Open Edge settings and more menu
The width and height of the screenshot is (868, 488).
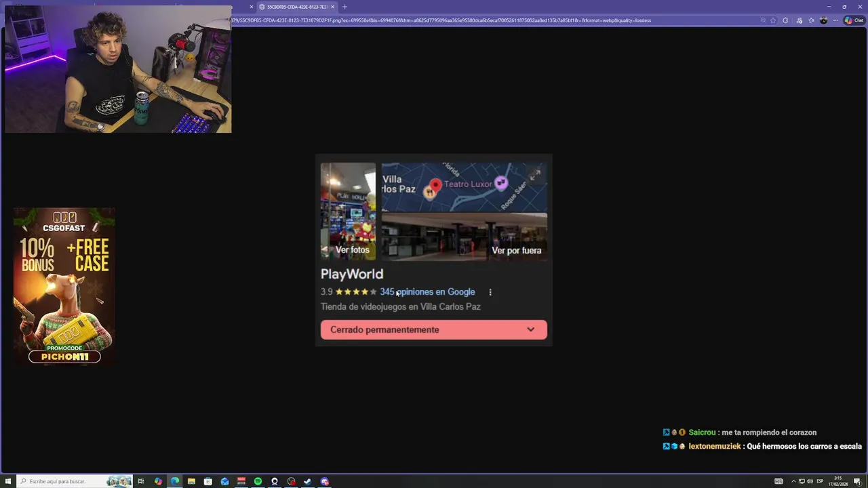(x=835, y=20)
